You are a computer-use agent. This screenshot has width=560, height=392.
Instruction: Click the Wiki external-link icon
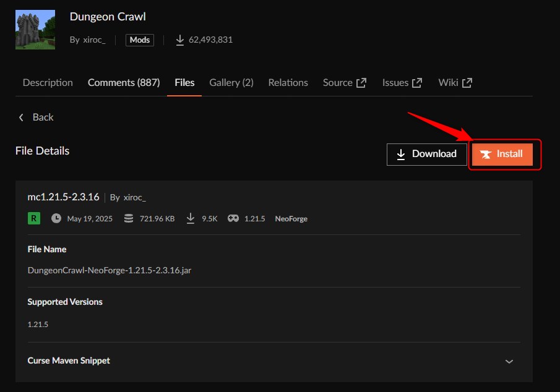[x=467, y=83]
